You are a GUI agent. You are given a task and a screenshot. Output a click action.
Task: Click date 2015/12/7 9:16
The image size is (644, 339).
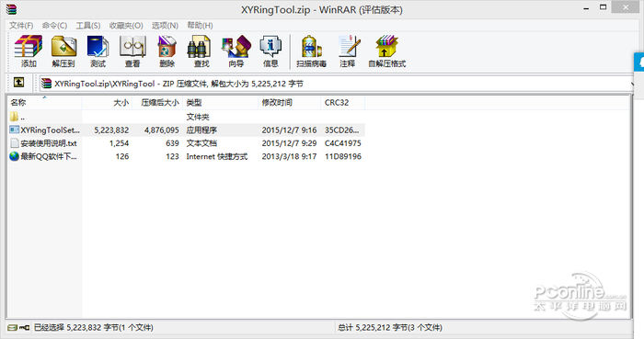[x=289, y=130]
